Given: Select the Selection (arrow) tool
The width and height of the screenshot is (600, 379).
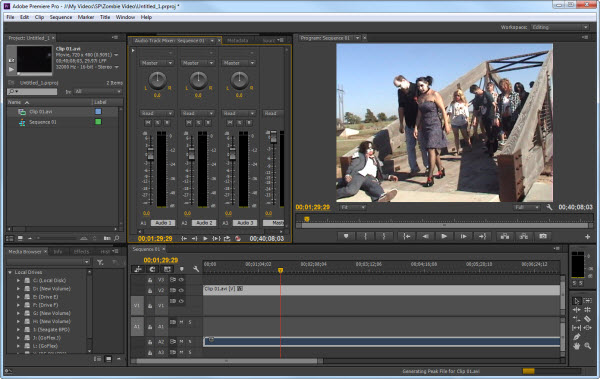Looking at the screenshot, I should pyautogui.click(x=576, y=301).
